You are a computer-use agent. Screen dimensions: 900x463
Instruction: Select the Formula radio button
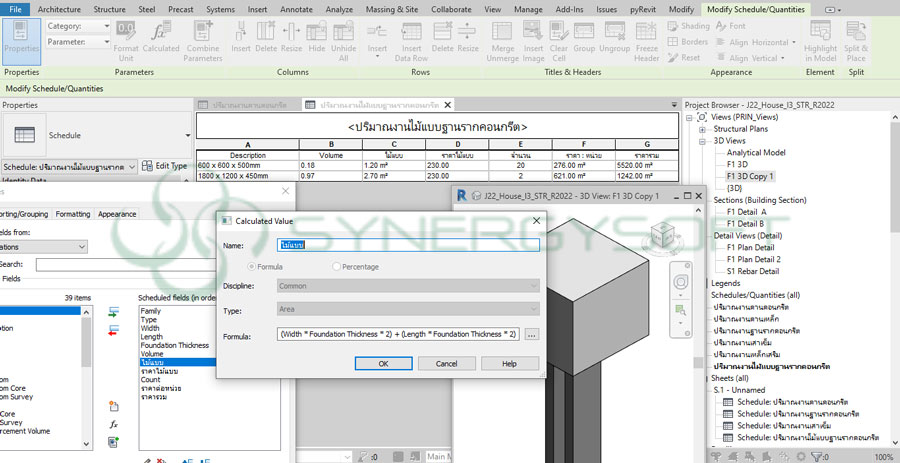(x=253, y=266)
